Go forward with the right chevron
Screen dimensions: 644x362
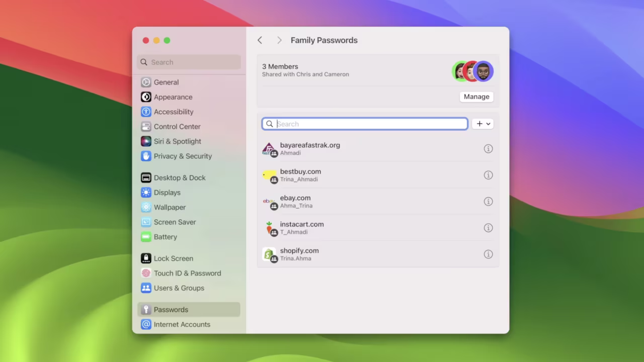[x=279, y=40]
